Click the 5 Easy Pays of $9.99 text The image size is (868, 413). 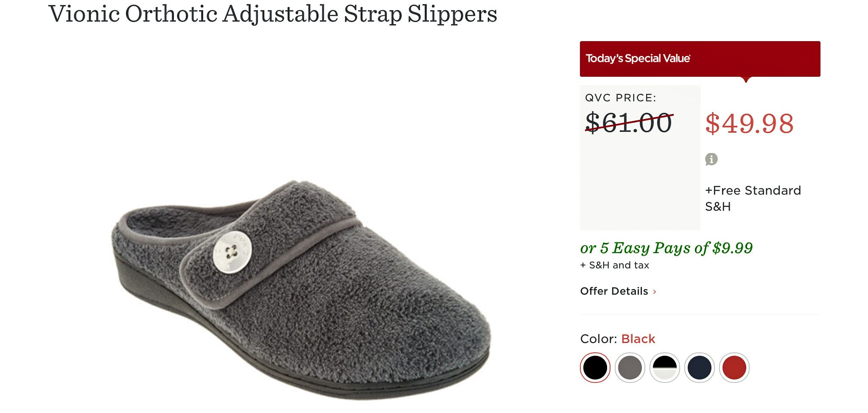[x=666, y=248]
